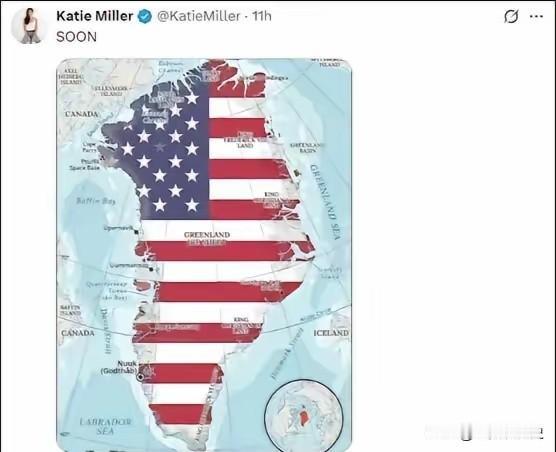Image resolution: width=556 pixels, height=452 pixels.
Task: Click the Nuuk city marker dot
Action: (140, 377)
